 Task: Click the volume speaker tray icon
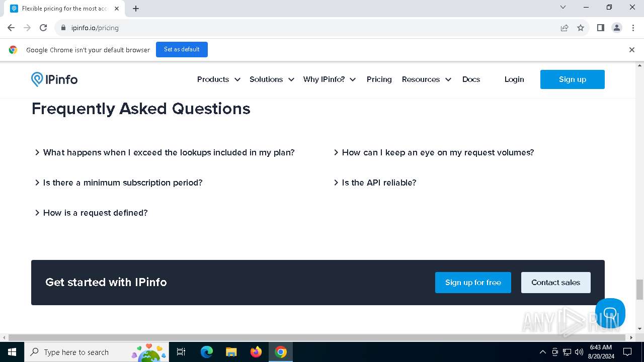tap(579, 352)
